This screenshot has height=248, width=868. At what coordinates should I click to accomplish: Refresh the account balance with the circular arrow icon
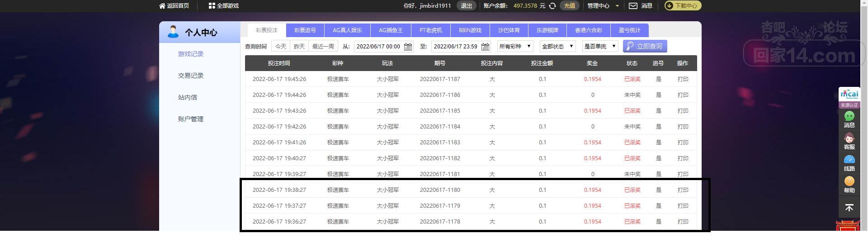[x=552, y=6]
